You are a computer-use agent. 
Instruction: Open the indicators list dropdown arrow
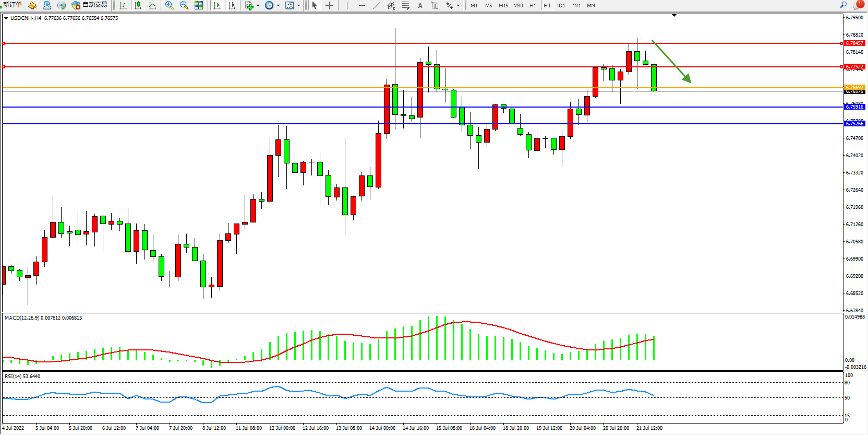[258, 5]
